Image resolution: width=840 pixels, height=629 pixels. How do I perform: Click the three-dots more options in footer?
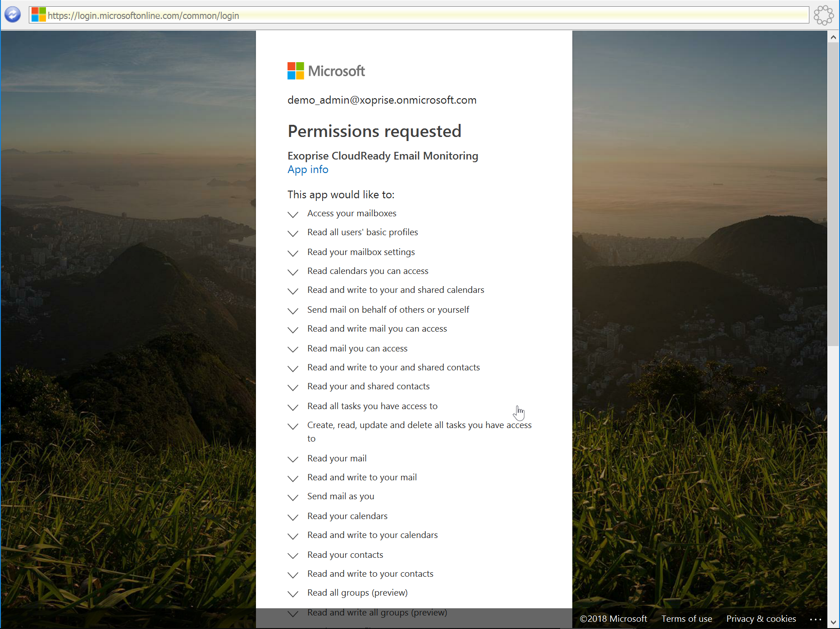(x=815, y=620)
